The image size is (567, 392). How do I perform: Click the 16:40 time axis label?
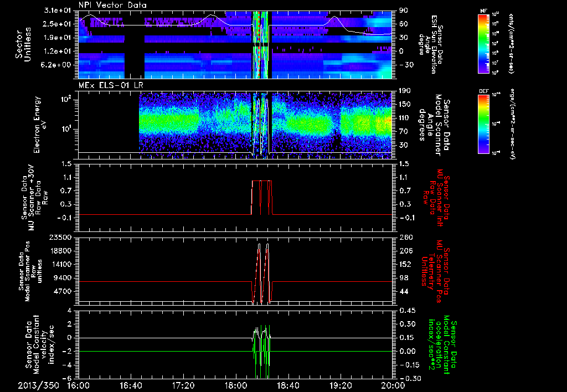tap(131, 385)
